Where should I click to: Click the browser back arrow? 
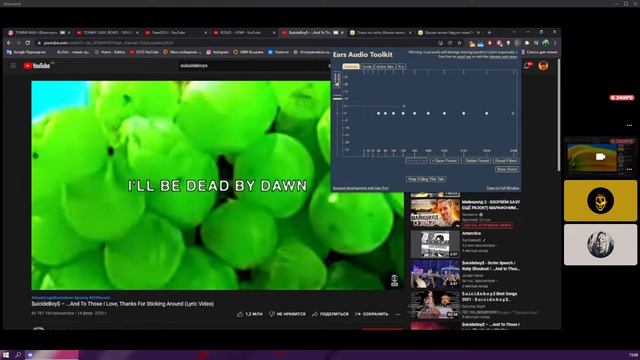[x=9, y=43]
